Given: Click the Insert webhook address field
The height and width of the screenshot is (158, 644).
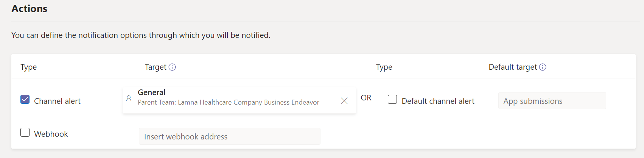Looking at the screenshot, I should (229, 136).
